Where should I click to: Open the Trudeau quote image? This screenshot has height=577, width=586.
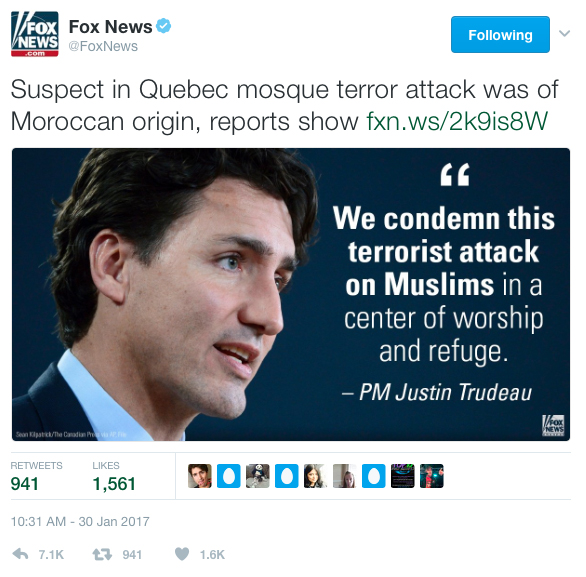point(291,294)
